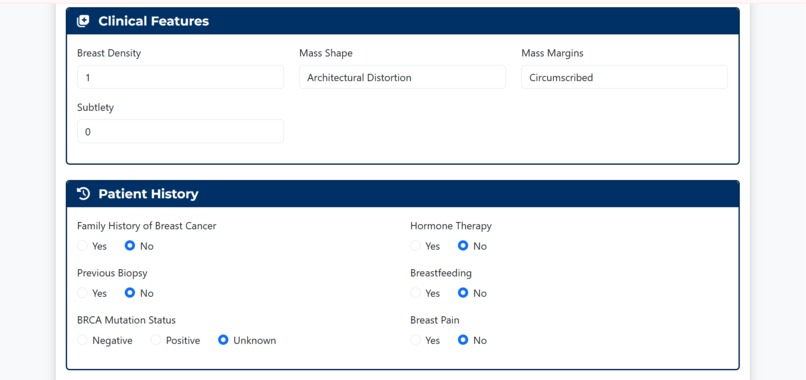
Task: Choose Yes under Previous Biopsy
Action: click(x=82, y=293)
